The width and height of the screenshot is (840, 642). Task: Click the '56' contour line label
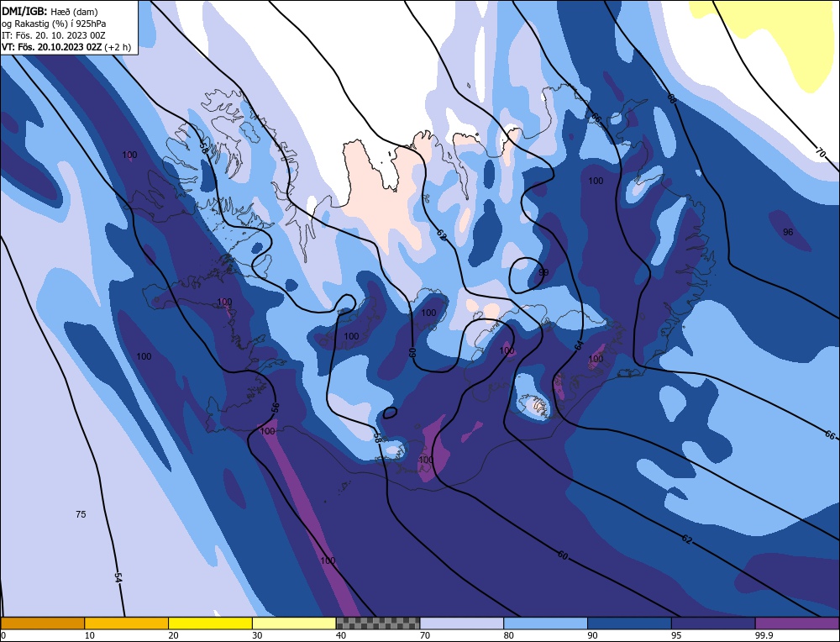[x=276, y=408]
